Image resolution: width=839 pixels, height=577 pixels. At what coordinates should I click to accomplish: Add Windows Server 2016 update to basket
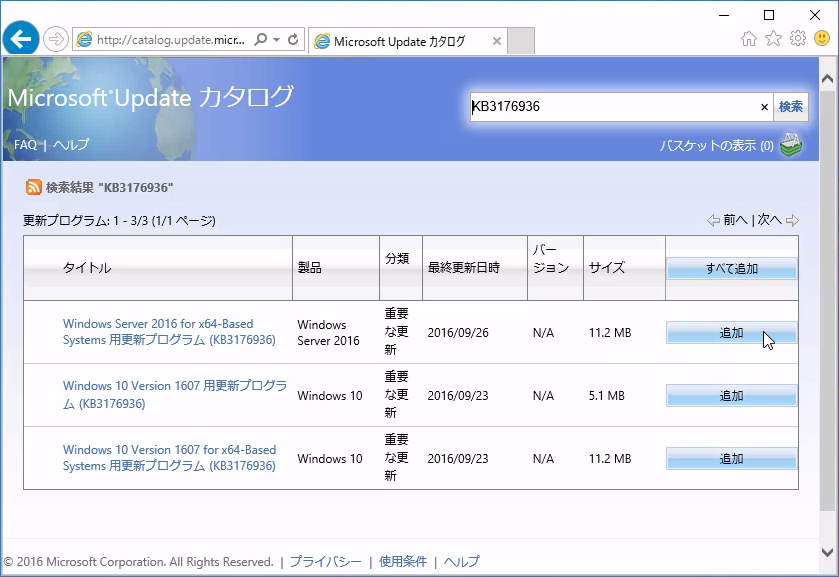(x=731, y=332)
